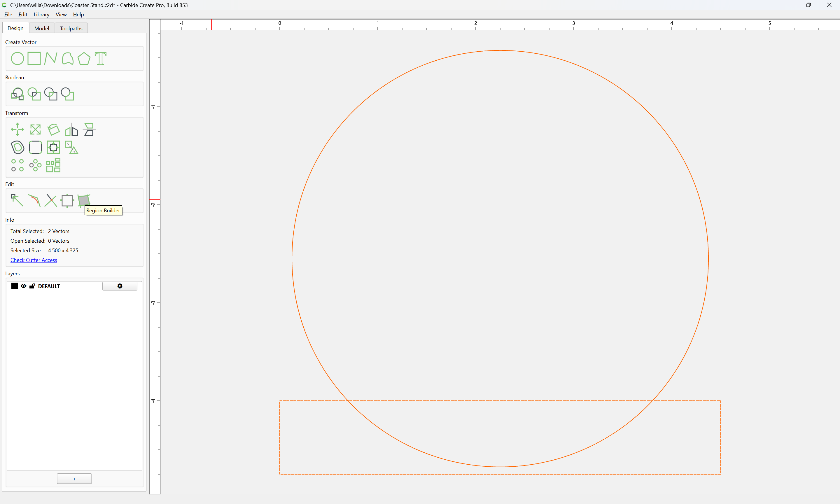840x504 pixels.
Task: Select the Text creation tool
Action: [101, 58]
